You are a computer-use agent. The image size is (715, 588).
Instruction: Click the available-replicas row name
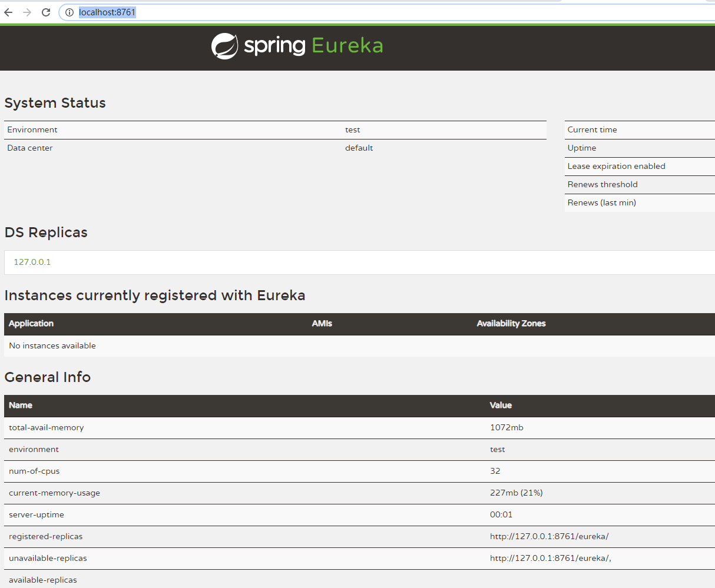43,580
